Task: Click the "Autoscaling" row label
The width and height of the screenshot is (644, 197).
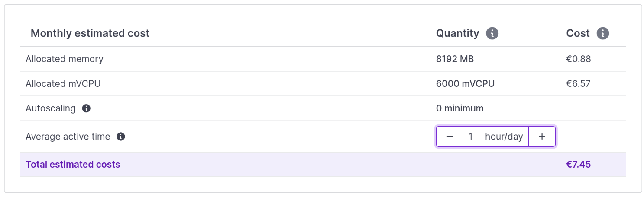Action: 51,108
